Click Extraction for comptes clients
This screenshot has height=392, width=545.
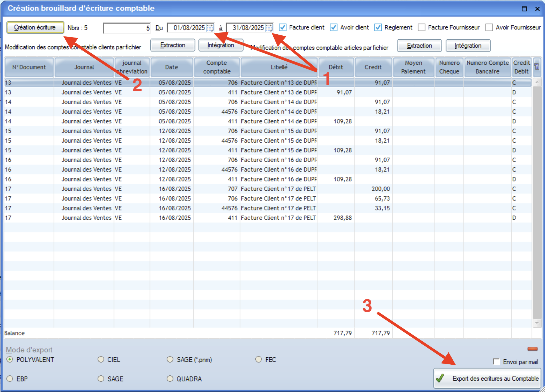tap(172, 45)
